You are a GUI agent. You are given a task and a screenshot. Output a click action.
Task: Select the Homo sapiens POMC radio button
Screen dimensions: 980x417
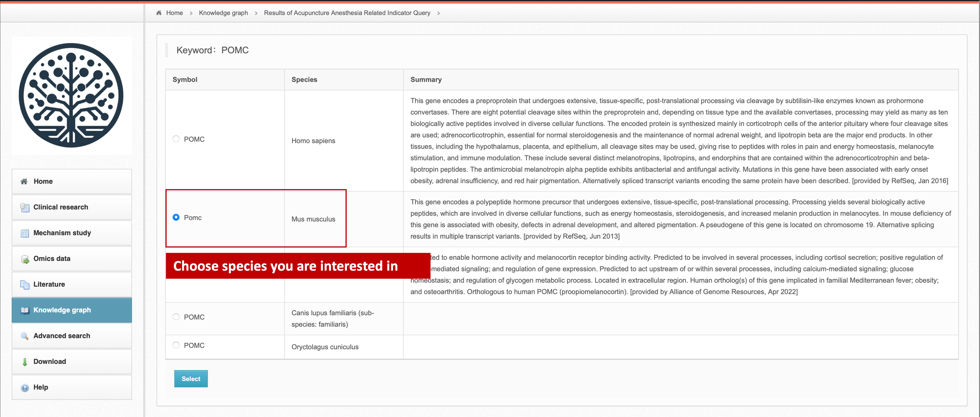(176, 139)
